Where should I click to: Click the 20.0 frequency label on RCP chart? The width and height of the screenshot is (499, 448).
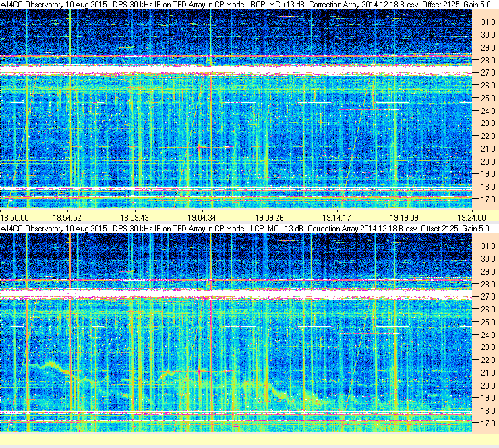coord(488,161)
